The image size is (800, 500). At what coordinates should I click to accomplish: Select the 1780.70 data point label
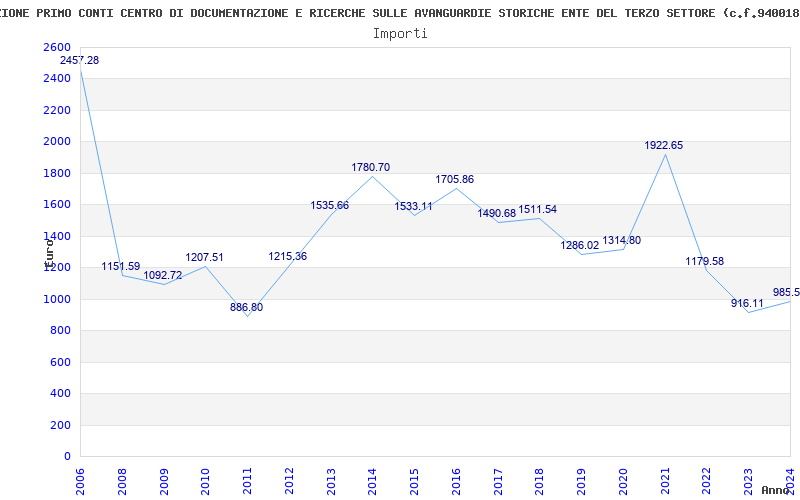coord(371,168)
